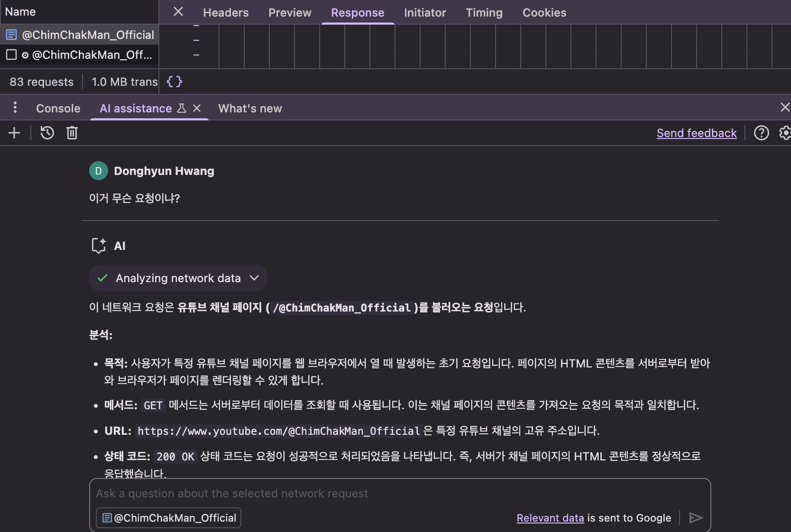
Task: Open the What's new tab
Action: click(x=250, y=109)
